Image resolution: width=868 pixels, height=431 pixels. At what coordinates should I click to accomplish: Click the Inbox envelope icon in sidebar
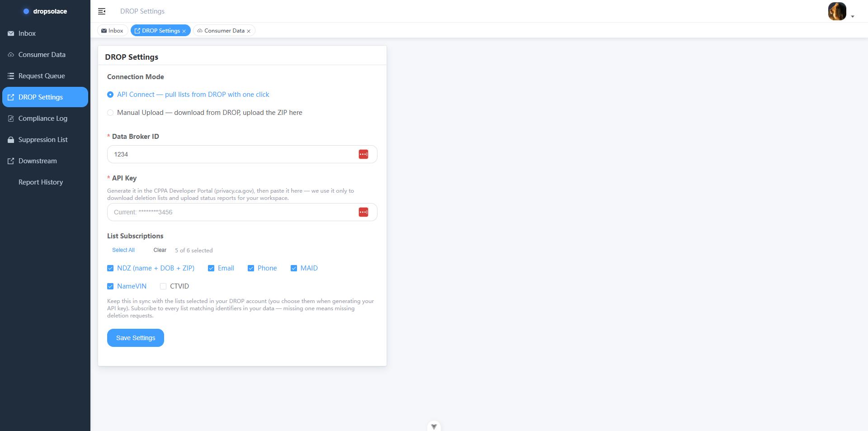click(11, 33)
